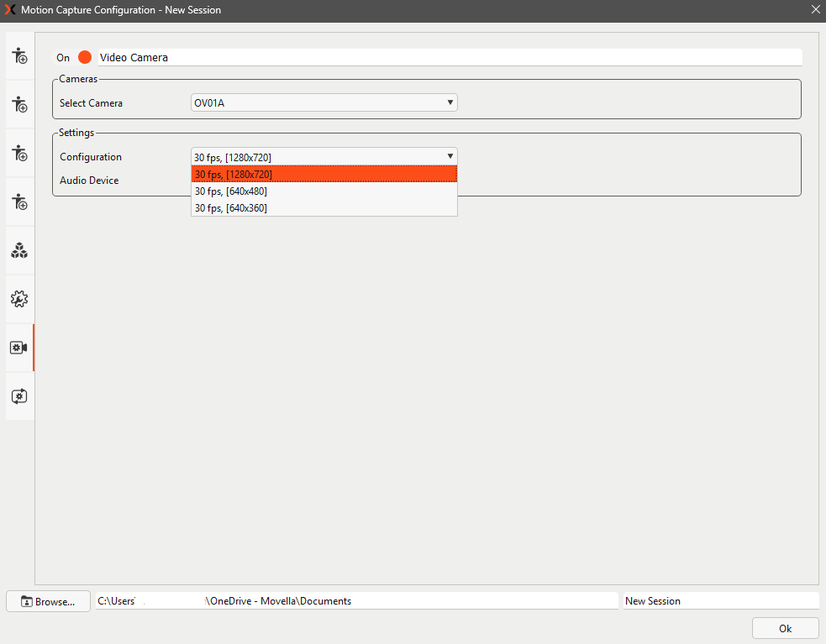826x644 pixels.
Task: Confirm with the Ok button
Action: [786, 628]
